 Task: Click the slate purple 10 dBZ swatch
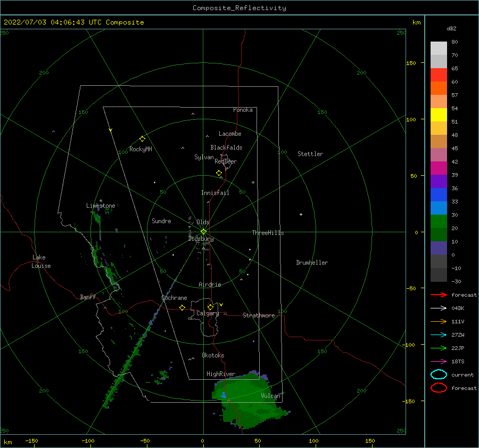click(x=439, y=248)
